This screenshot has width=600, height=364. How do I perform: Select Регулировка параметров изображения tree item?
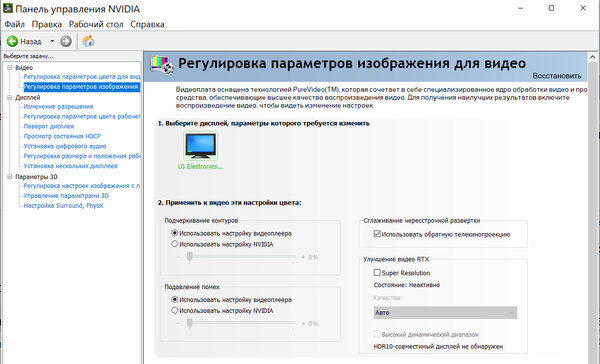coord(82,87)
